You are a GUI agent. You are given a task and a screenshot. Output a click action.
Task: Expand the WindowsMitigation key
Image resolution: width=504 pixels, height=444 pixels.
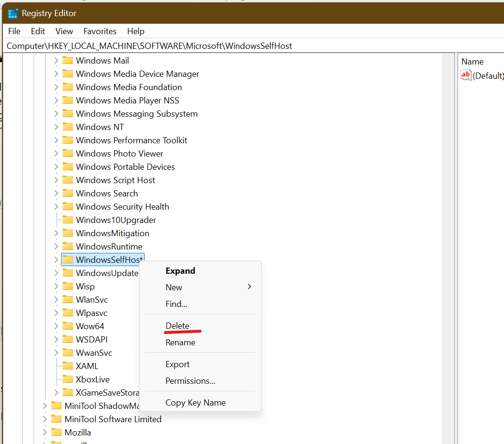tap(56, 233)
